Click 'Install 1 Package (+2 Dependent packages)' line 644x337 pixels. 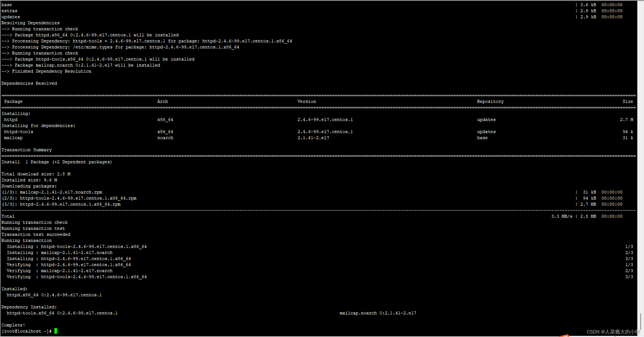pos(57,162)
